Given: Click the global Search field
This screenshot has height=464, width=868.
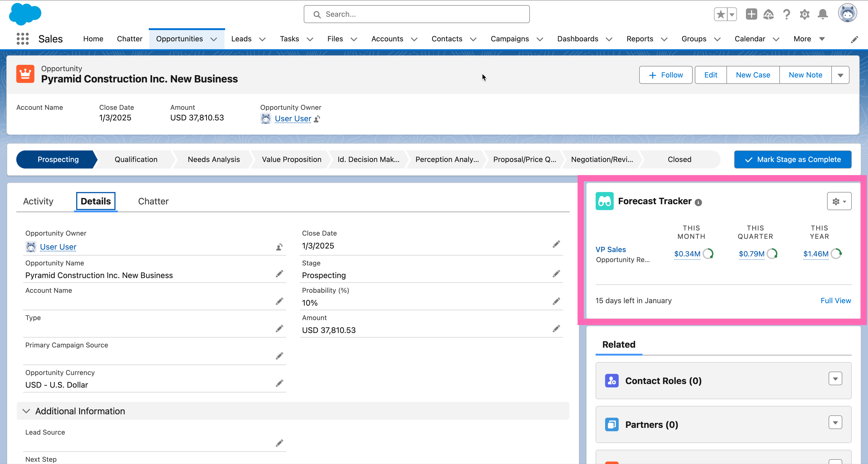Looking at the screenshot, I should [x=416, y=14].
